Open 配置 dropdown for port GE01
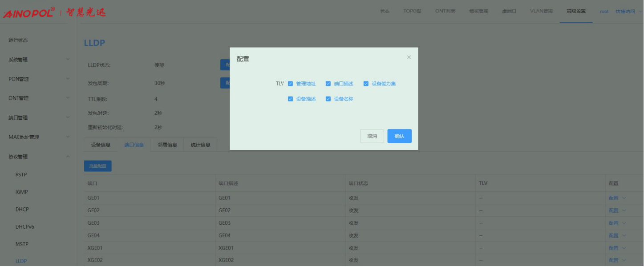 point(617,198)
